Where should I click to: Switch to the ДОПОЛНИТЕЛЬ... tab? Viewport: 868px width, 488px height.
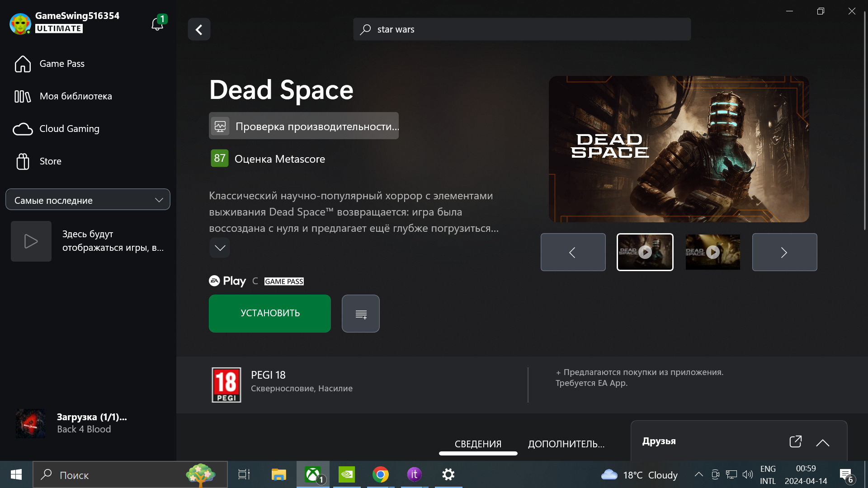click(566, 444)
